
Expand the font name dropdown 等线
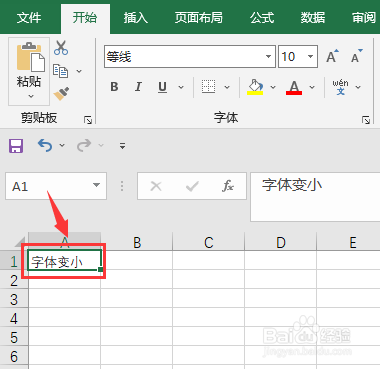(268, 56)
